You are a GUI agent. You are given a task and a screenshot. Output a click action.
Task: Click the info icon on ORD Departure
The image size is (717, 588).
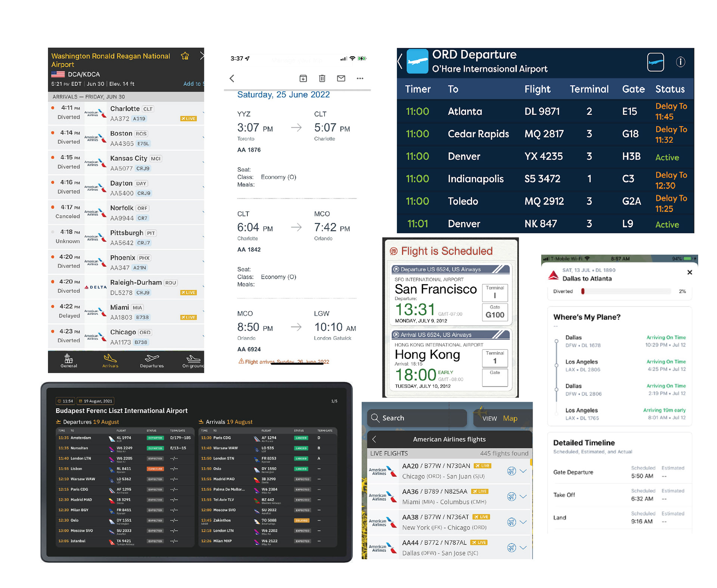pos(680,62)
